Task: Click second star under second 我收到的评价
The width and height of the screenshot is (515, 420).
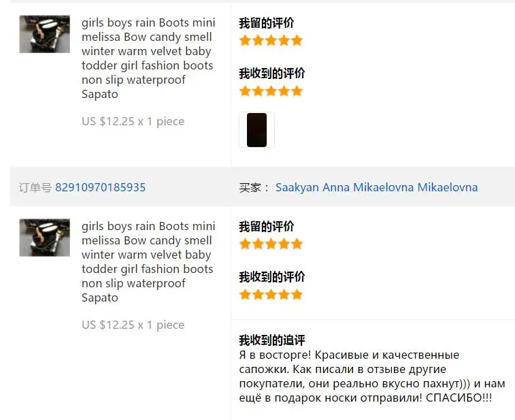Action: (x=258, y=295)
